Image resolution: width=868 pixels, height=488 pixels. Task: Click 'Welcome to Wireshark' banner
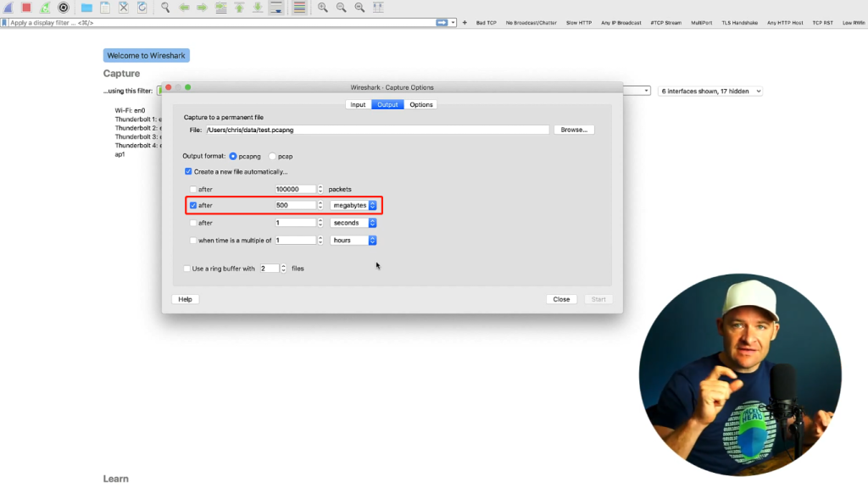point(146,55)
